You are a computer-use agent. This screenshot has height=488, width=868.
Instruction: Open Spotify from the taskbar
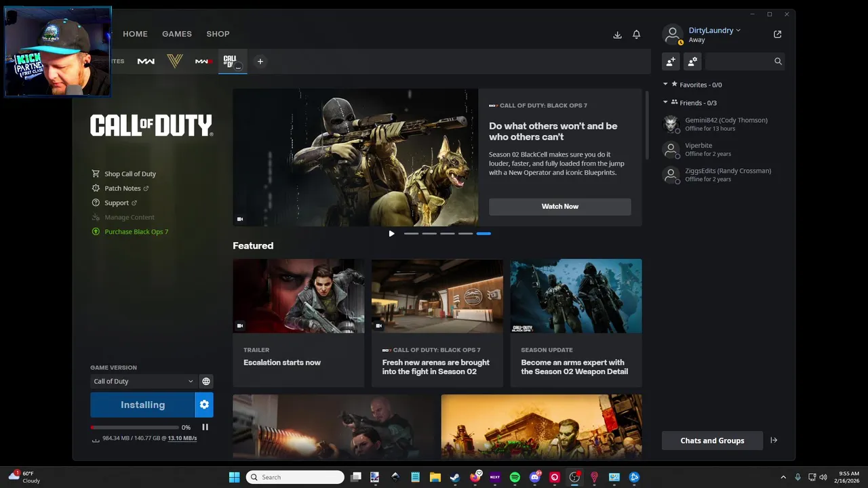[x=515, y=477]
